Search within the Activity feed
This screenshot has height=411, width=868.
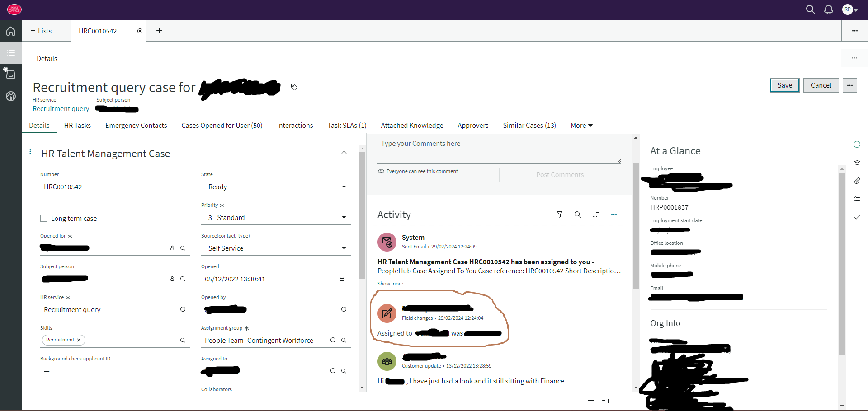pos(578,215)
